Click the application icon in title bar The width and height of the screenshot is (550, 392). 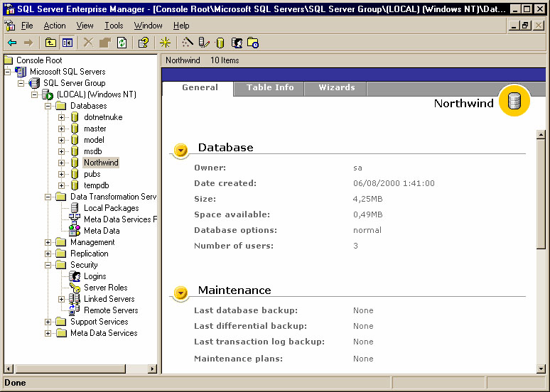pyautogui.click(x=9, y=9)
